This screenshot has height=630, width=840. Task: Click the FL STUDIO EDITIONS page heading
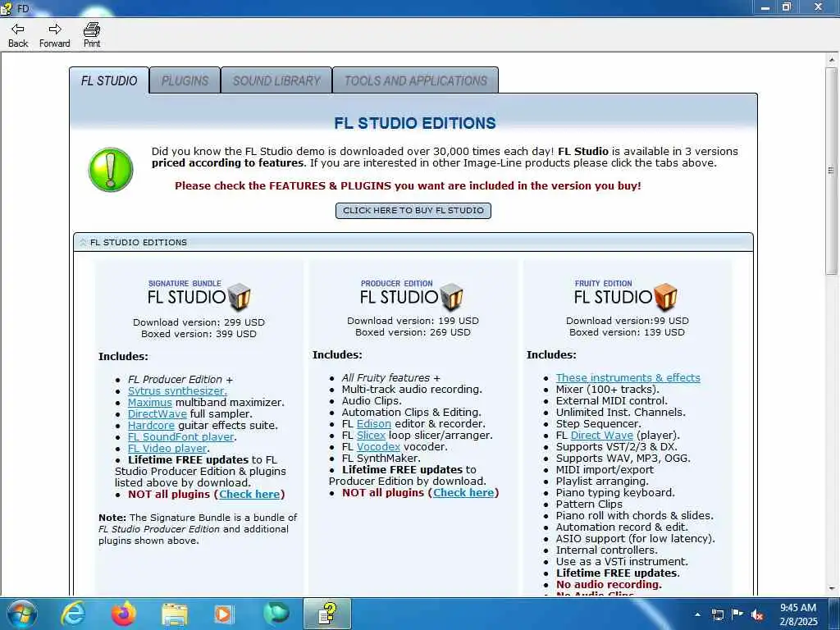[x=415, y=123]
